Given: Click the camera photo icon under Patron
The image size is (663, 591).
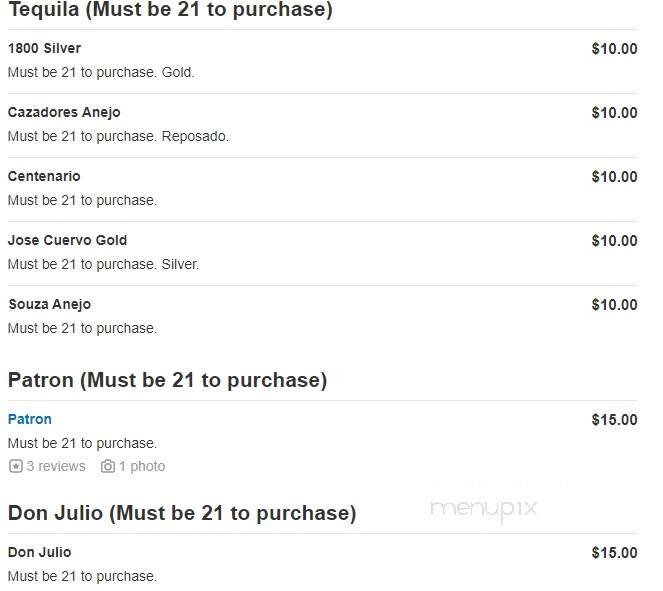Looking at the screenshot, I should tap(108, 466).
